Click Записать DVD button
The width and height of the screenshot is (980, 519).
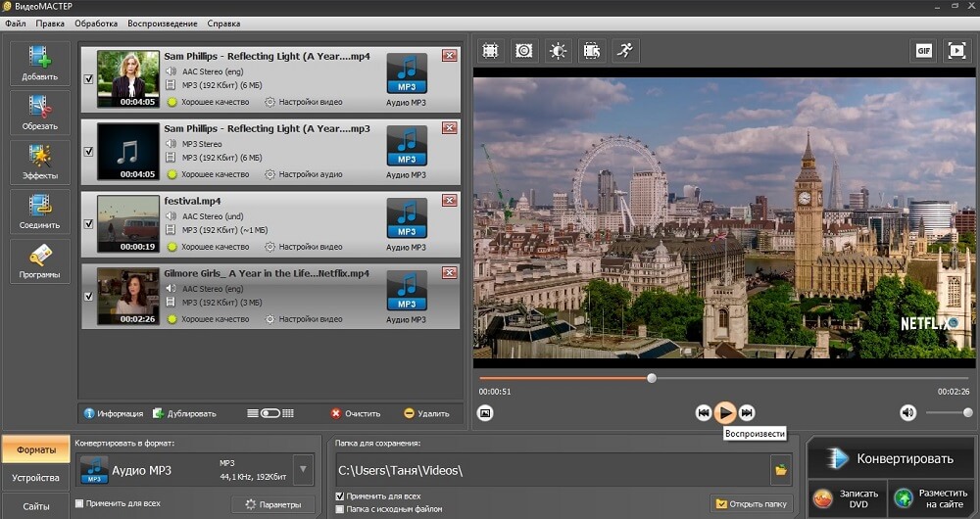coord(847,498)
